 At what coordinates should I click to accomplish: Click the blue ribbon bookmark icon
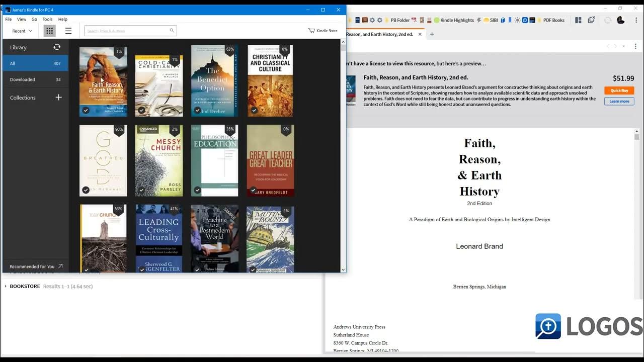tap(510, 20)
